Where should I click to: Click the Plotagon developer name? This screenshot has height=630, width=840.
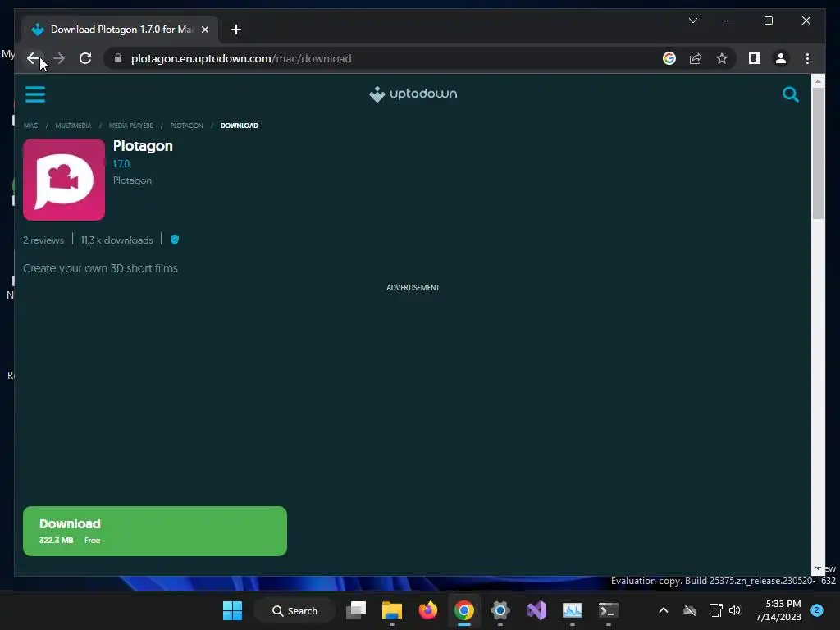pos(132,180)
